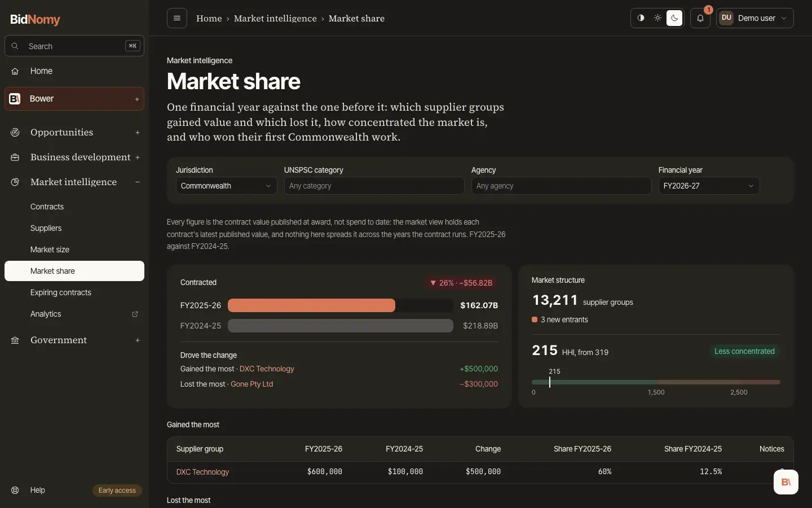
Task: Focus the sidebar Search field
Action: 74,46
